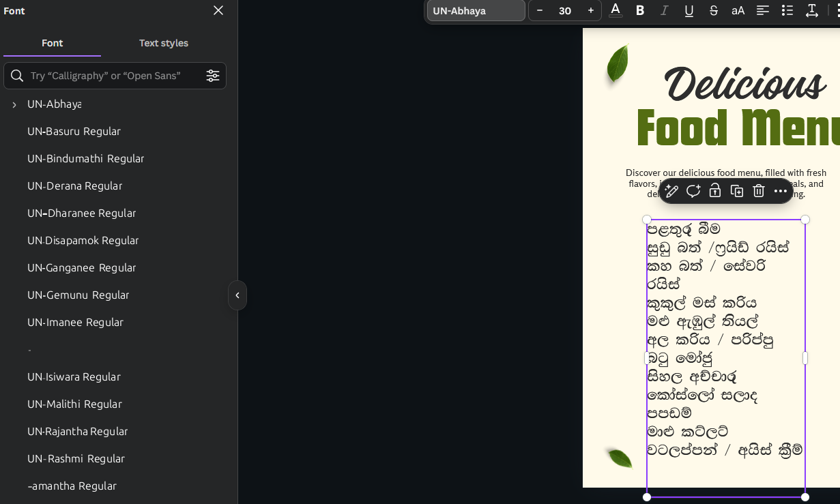
Task: Toggle bold formatting
Action: (x=640, y=11)
